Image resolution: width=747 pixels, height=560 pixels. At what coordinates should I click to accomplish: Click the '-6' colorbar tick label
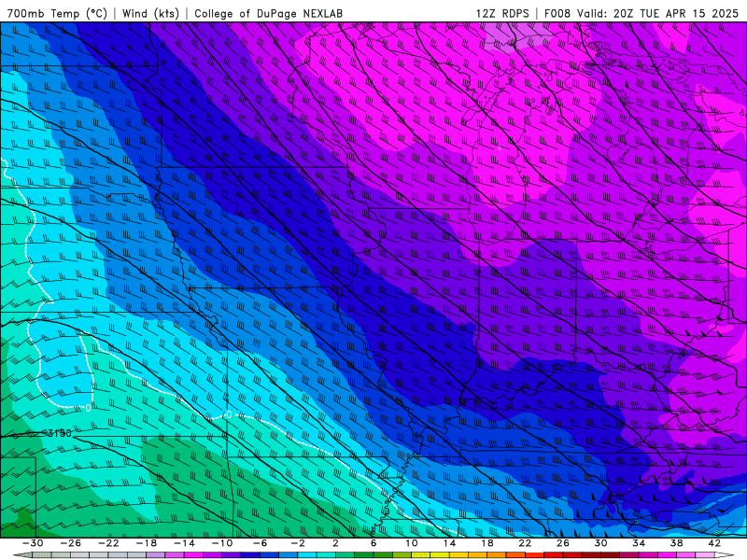[260, 543]
